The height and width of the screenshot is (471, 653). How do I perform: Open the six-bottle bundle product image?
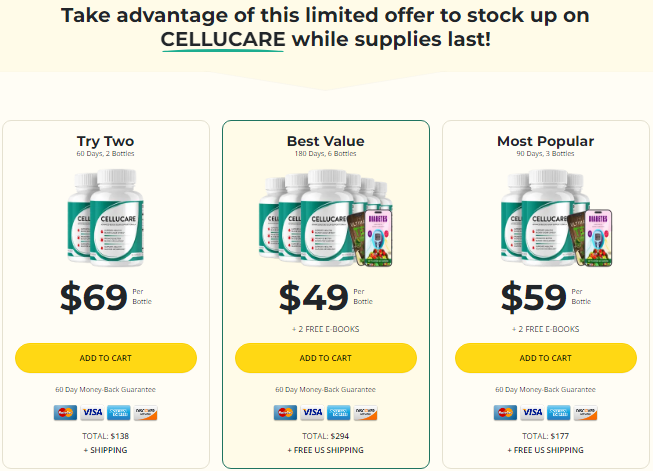point(326,218)
